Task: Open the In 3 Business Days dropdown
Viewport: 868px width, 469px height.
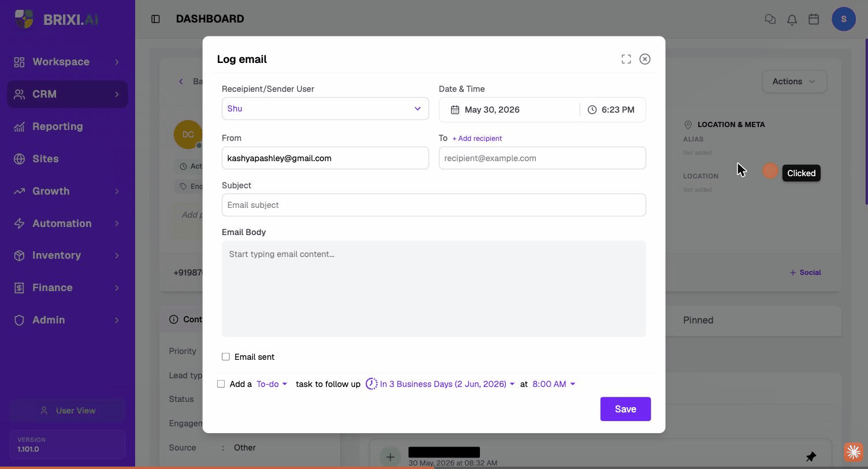Action: coord(447,384)
